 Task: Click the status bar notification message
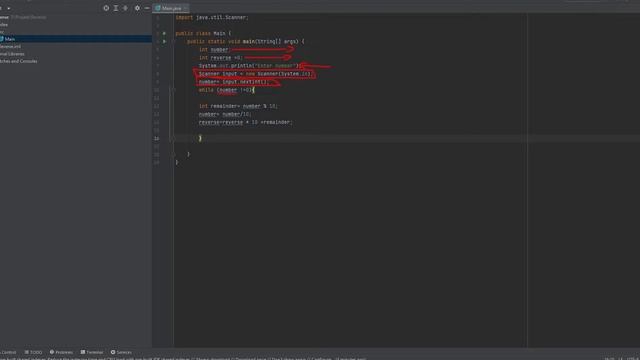(x=184, y=358)
